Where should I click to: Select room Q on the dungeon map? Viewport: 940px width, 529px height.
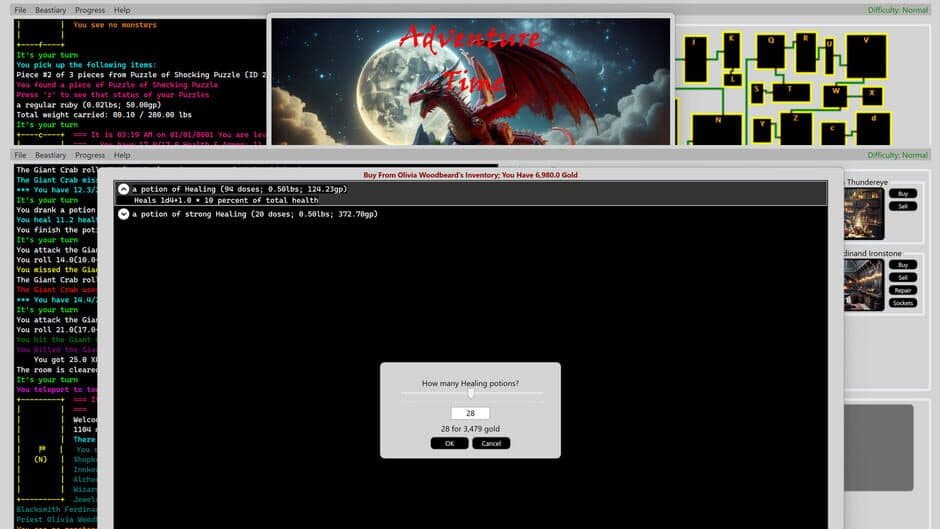tap(770, 50)
